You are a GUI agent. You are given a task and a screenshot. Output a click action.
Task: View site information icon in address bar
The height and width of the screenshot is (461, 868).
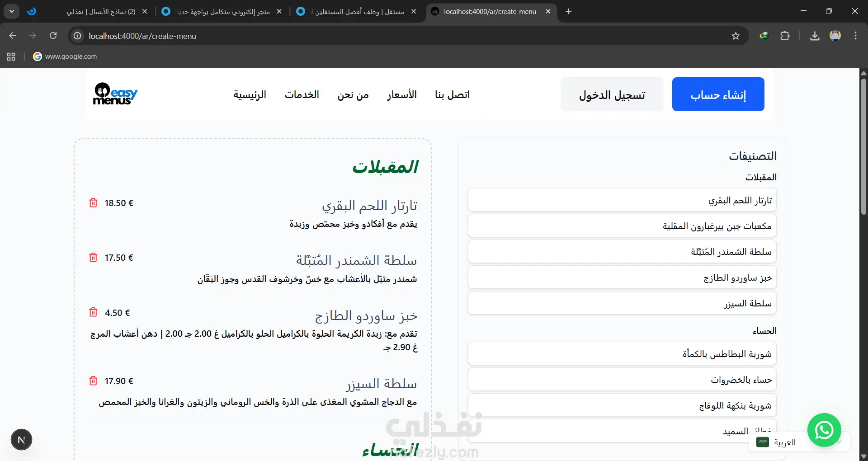click(x=78, y=36)
